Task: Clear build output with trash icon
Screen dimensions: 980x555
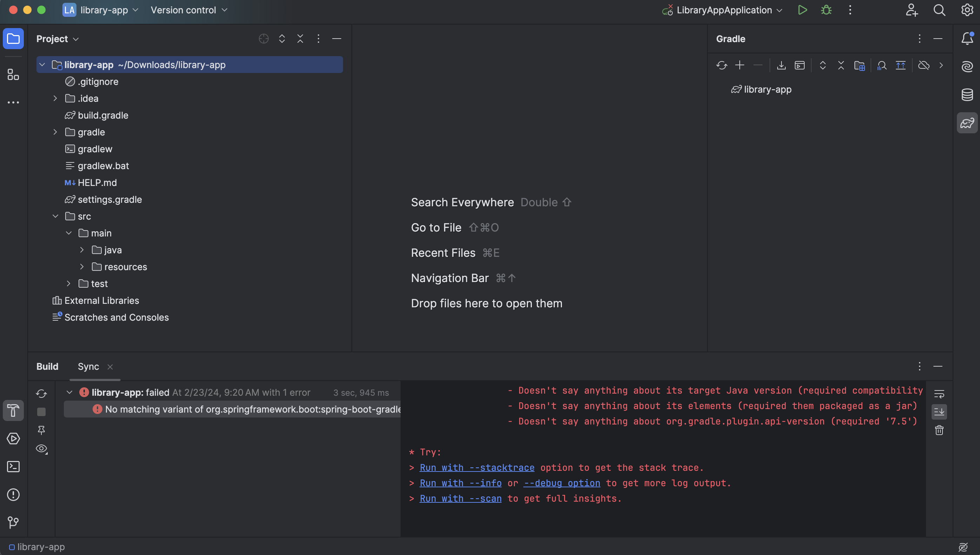Action: 939,430
